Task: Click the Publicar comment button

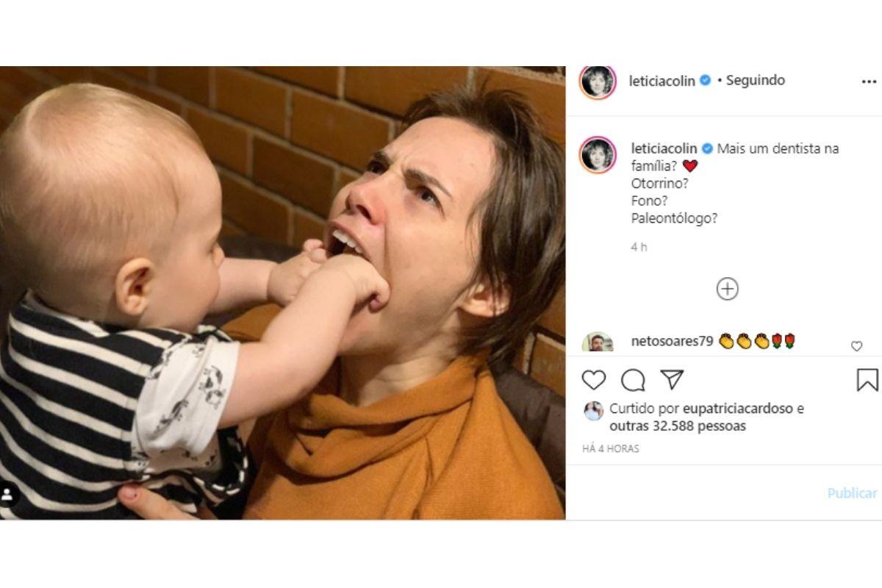Action: (852, 493)
